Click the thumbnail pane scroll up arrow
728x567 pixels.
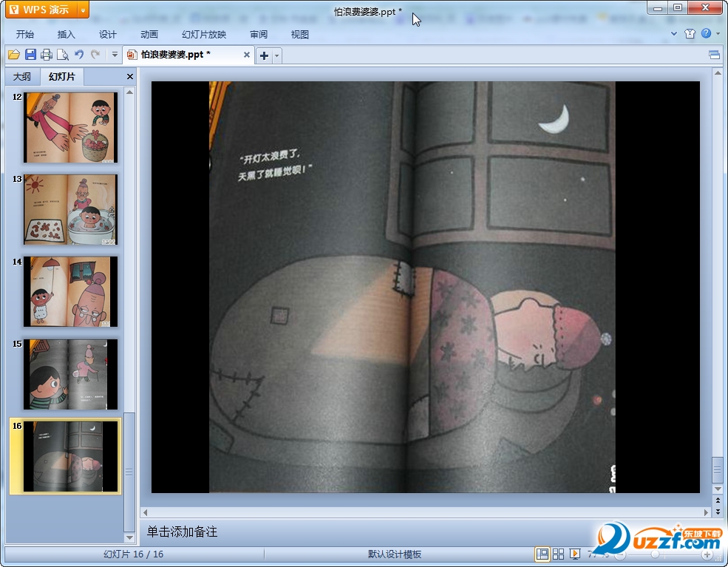click(x=129, y=92)
